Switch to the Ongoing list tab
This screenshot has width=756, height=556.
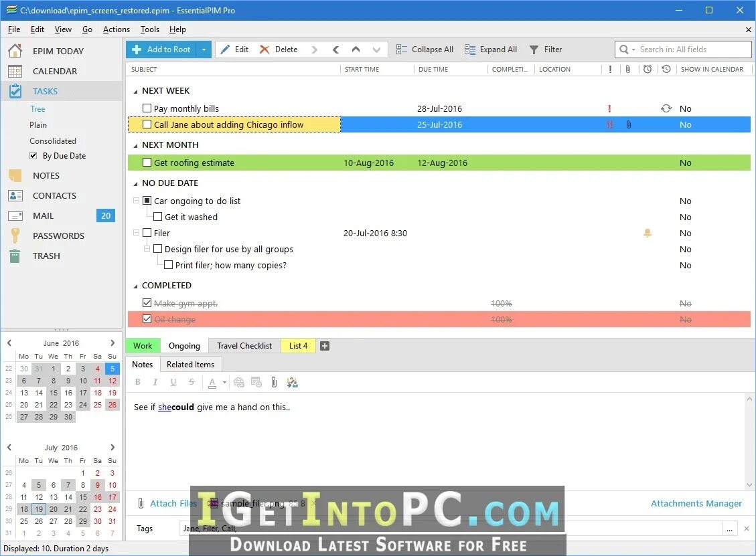coord(184,346)
